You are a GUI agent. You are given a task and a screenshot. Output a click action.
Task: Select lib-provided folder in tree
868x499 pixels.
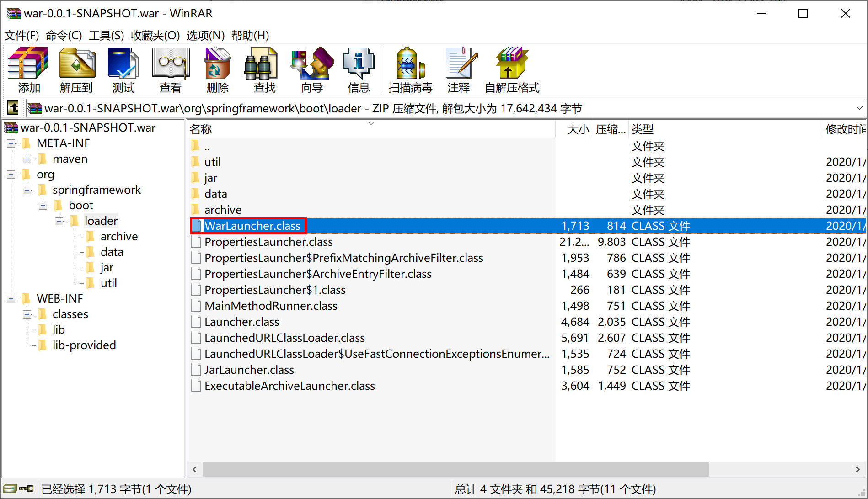pos(84,345)
